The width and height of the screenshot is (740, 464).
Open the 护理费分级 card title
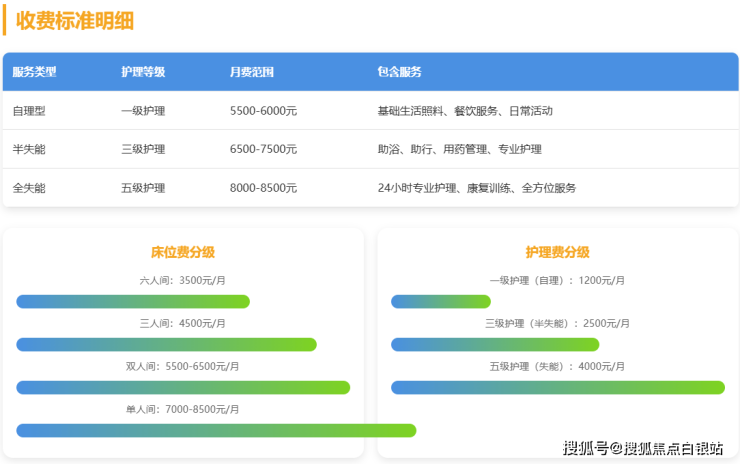(557, 252)
